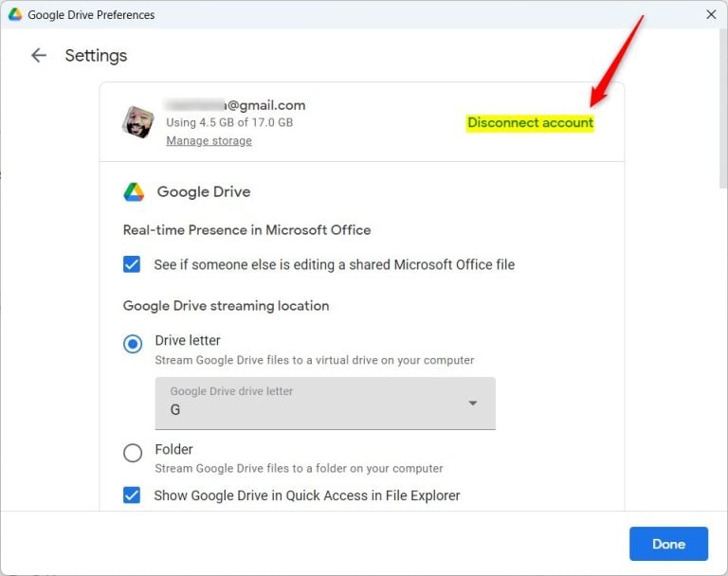Close the Google Drive Preferences window
The image size is (728, 576).
tap(711, 14)
